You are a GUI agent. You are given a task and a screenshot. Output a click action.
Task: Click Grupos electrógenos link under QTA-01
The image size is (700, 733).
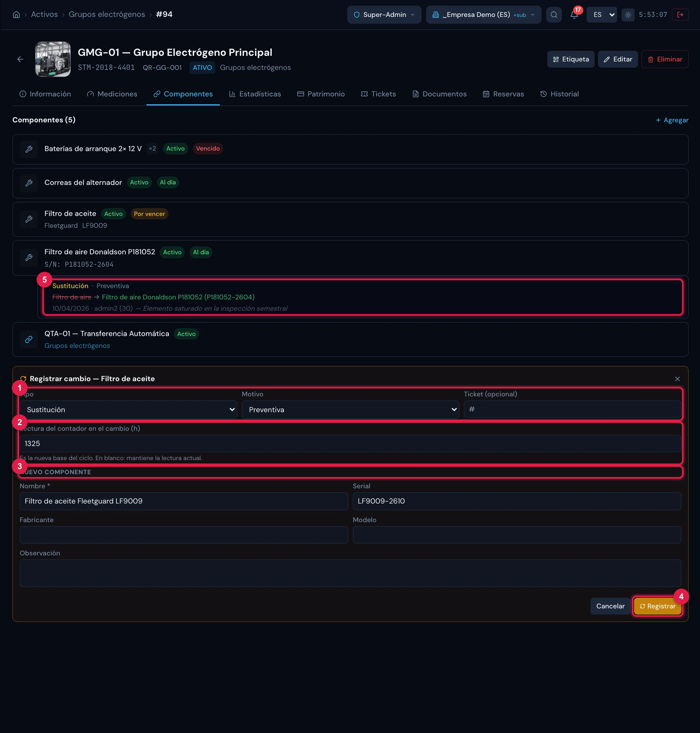point(77,346)
